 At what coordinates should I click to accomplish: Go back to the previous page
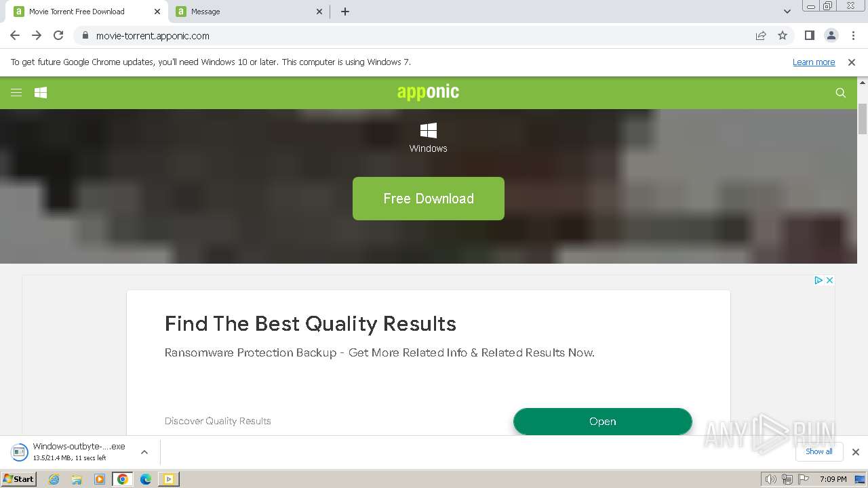tap(15, 35)
